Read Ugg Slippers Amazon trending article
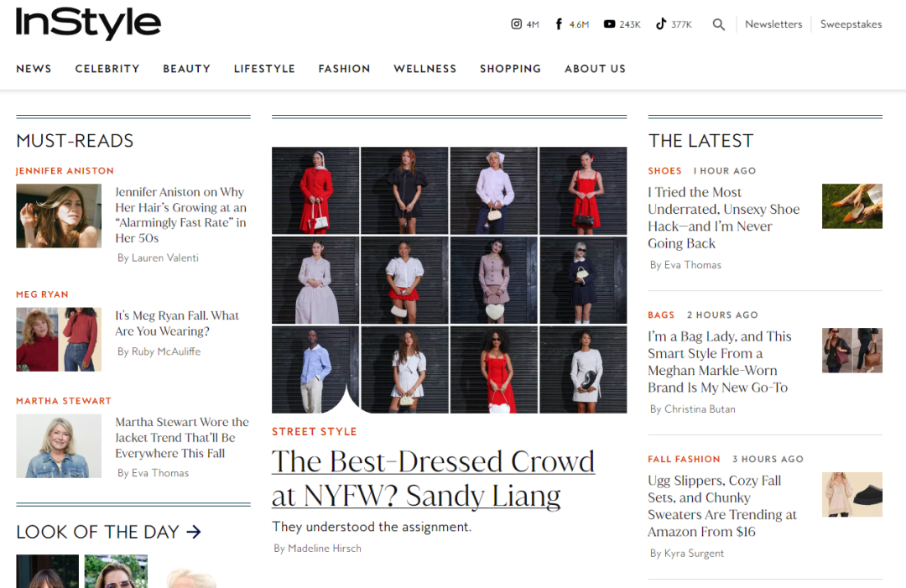906x588 pixels. [x=722, y=506]
